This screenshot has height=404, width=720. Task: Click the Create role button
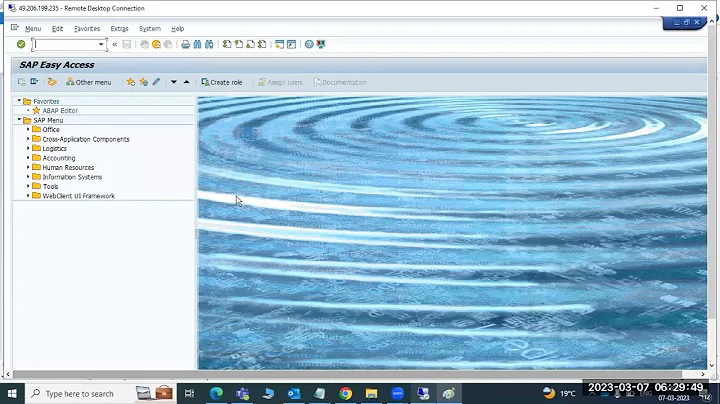pos(222,82)
